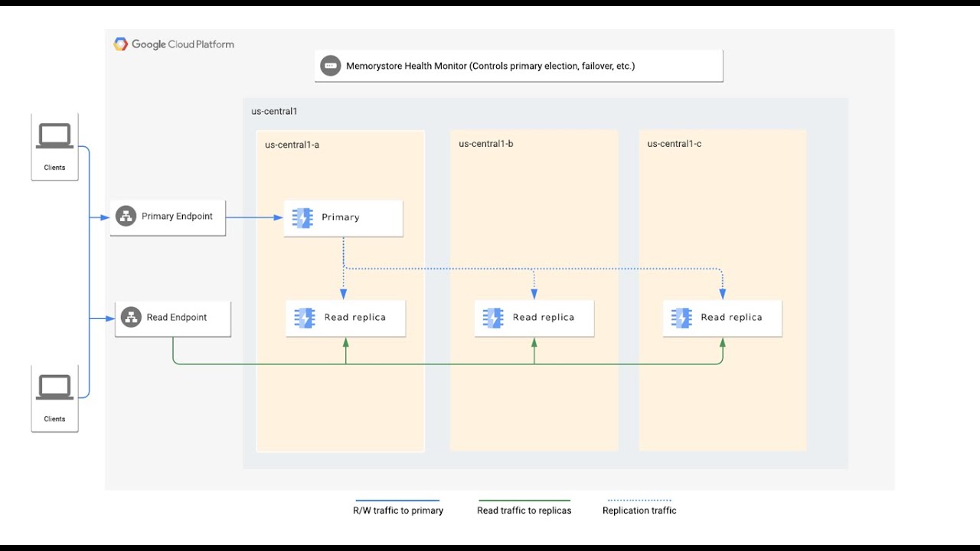
Task: Click the lower Clients laptop icon
Action: pos(55,387)
